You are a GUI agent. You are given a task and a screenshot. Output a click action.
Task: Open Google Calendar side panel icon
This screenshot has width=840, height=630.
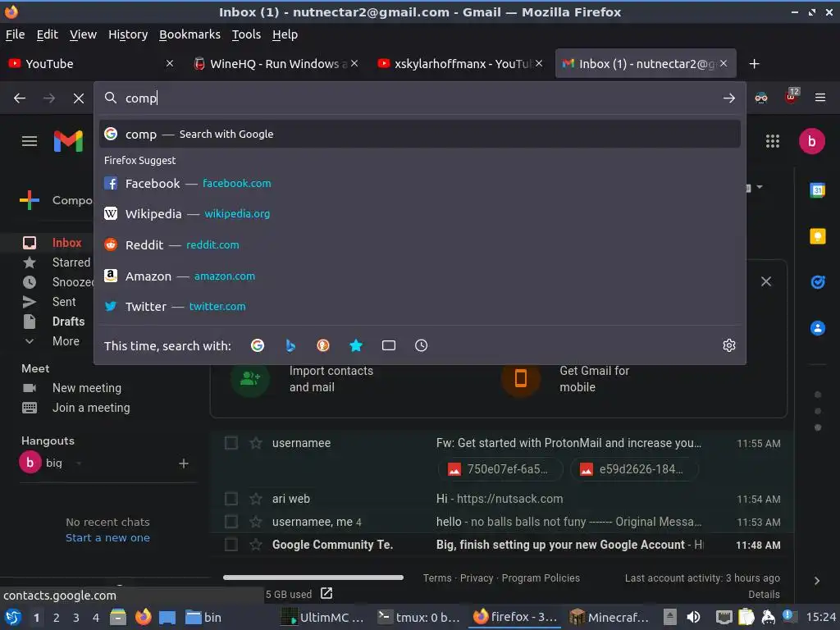pyautogui.click(x=818, y=190)
